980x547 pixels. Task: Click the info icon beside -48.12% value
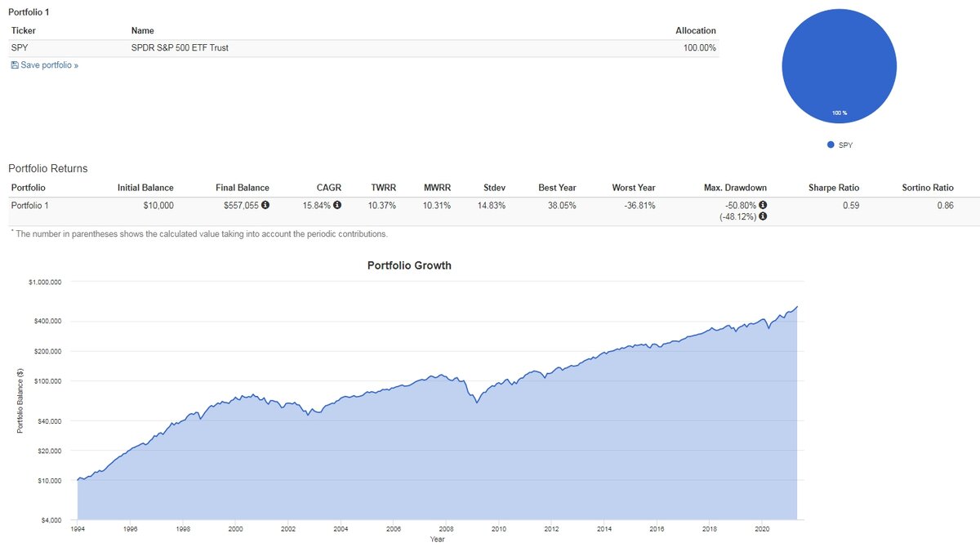click(763, 216)
